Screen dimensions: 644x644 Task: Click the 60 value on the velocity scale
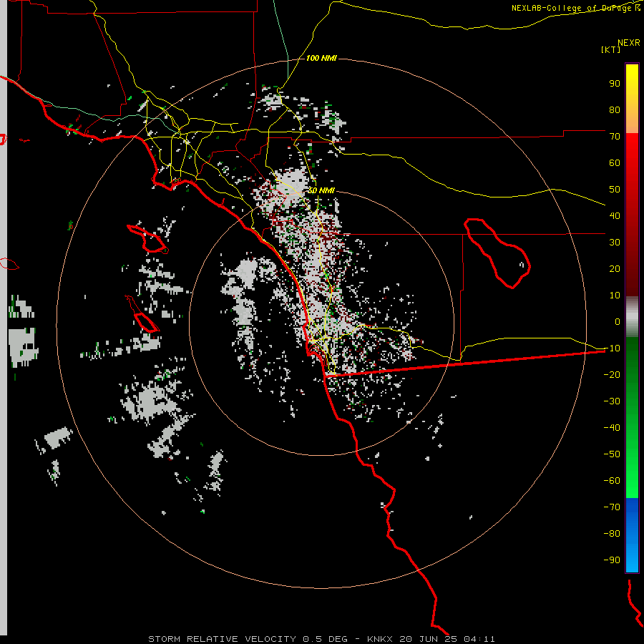coord(615,163)
